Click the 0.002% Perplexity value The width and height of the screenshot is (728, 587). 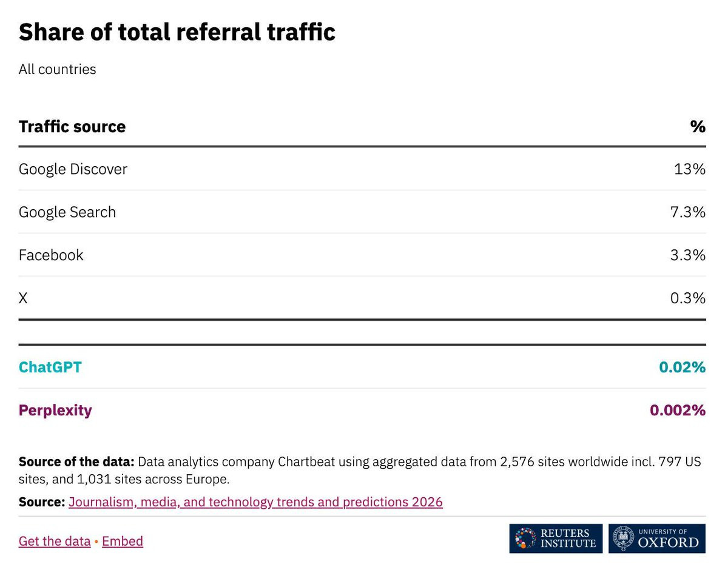(x=678, y=411)
